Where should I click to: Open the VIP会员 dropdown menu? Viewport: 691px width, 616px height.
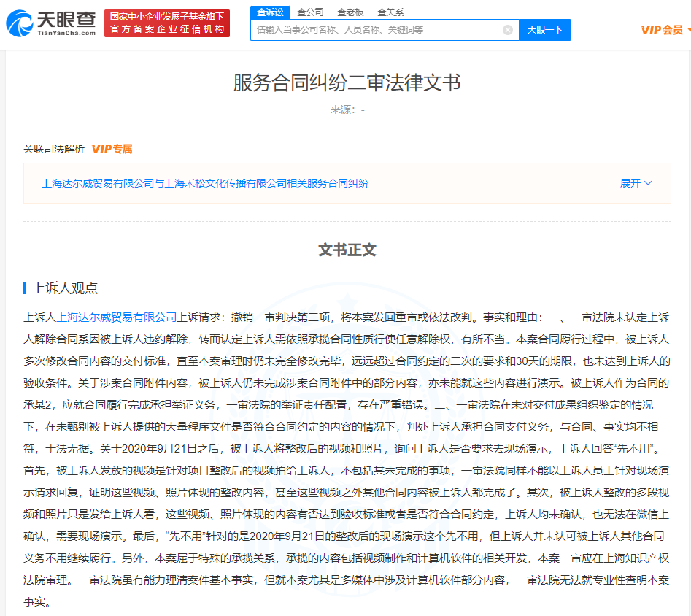(665, 29)
